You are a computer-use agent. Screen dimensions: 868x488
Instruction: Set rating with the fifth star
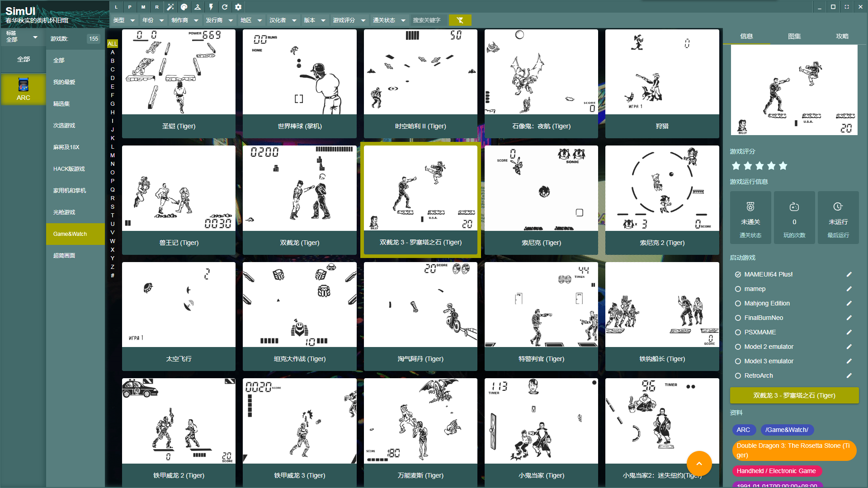783,166
